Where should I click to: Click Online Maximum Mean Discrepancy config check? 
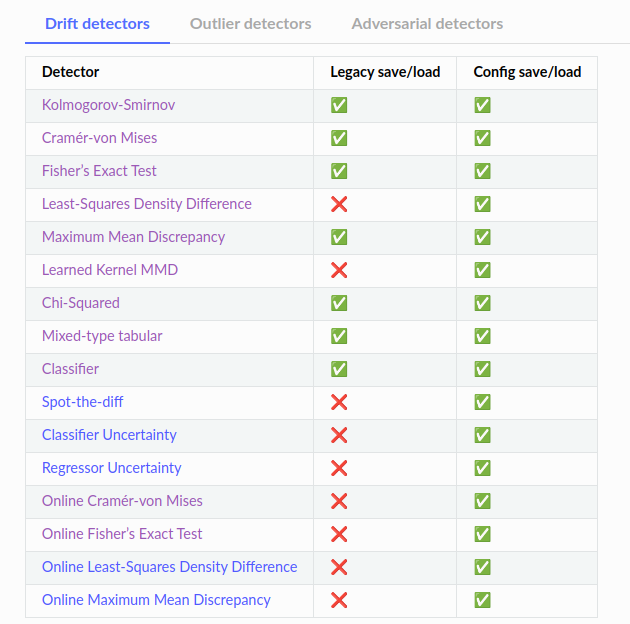coord(483,599)
